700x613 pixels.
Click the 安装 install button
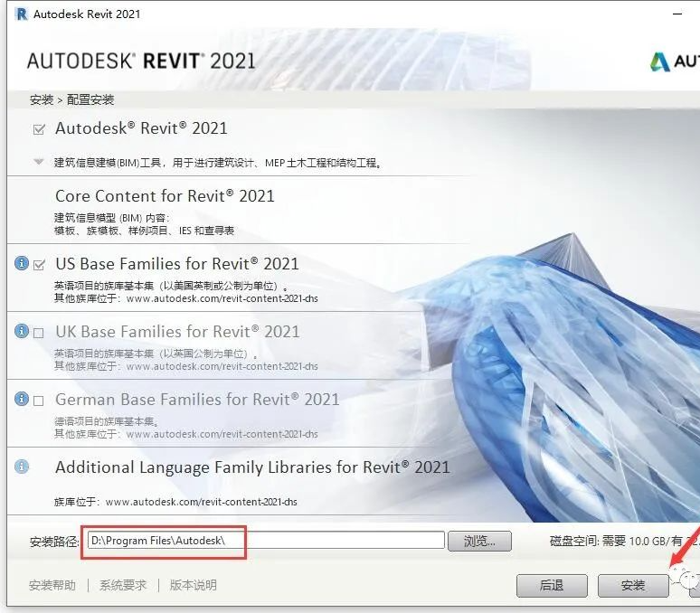pos(633,585)
